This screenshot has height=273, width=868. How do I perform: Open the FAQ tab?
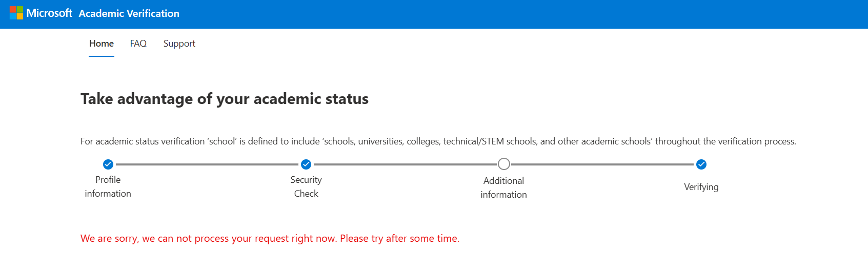coord(138,44)
